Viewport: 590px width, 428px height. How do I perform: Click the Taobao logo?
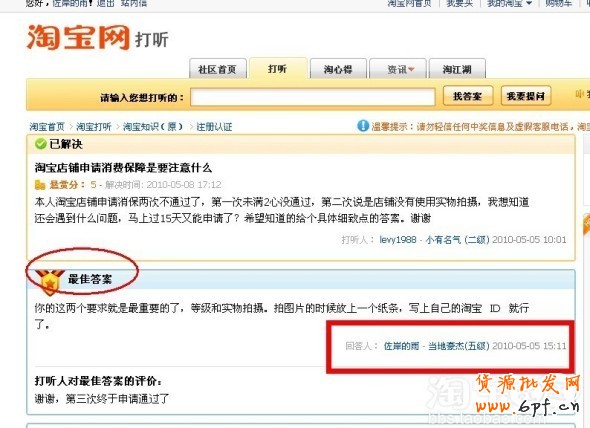(78, 37)
